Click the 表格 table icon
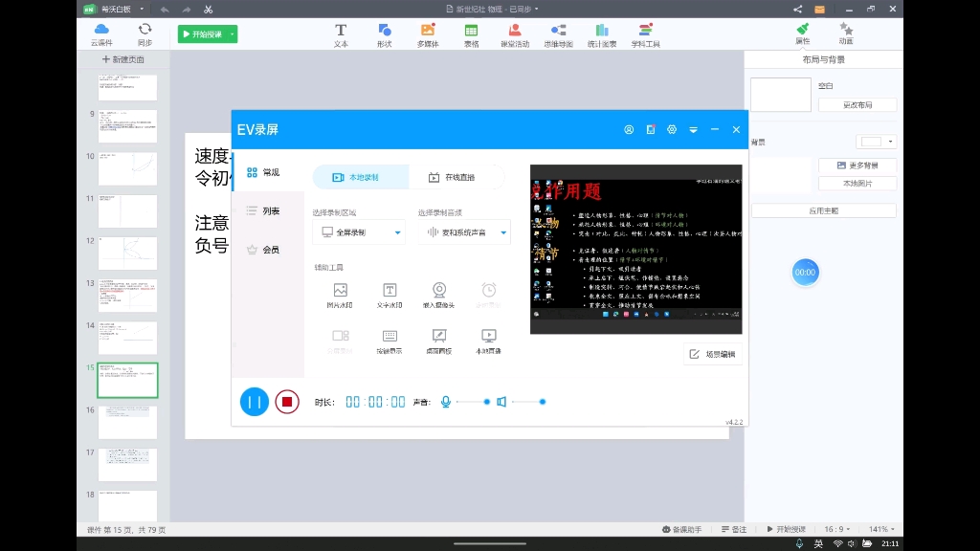Image resolution: width=980 pixels, height=551 pixels. 470,35
